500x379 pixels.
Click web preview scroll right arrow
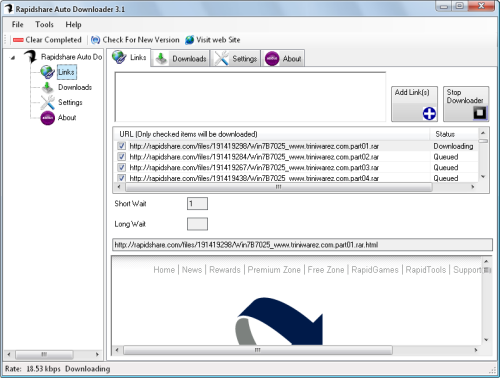point(476,350)
